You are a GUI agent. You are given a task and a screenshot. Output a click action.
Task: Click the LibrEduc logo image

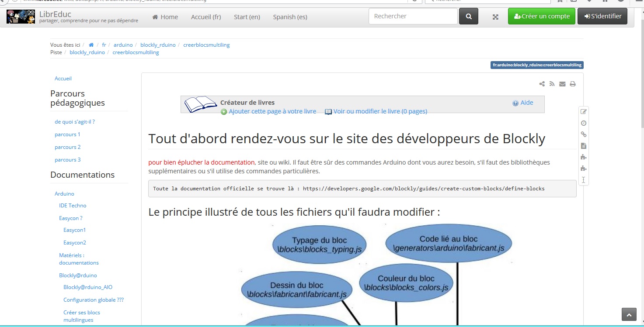click(x=21, y=17)
